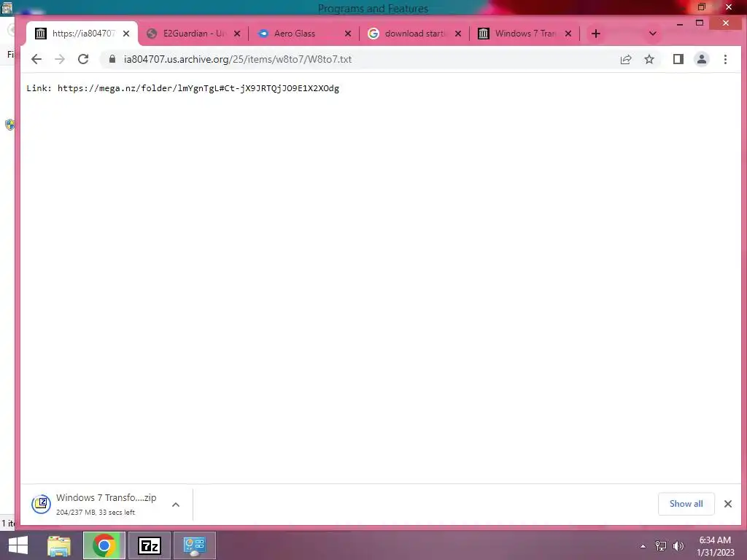Expand the tab search dropdown
Screen dimensions: 747x560
(x=653, y=34)
